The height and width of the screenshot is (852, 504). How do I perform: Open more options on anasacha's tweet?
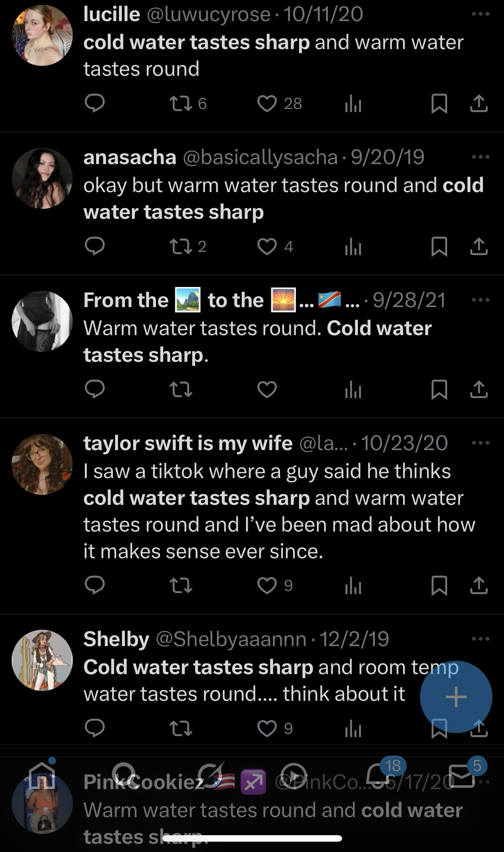[x=481, y=157]
